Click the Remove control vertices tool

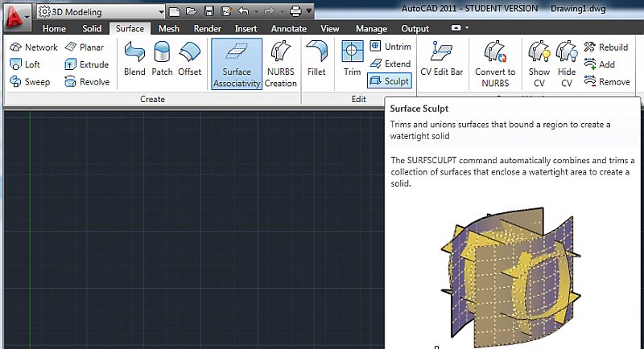[607, 81]
